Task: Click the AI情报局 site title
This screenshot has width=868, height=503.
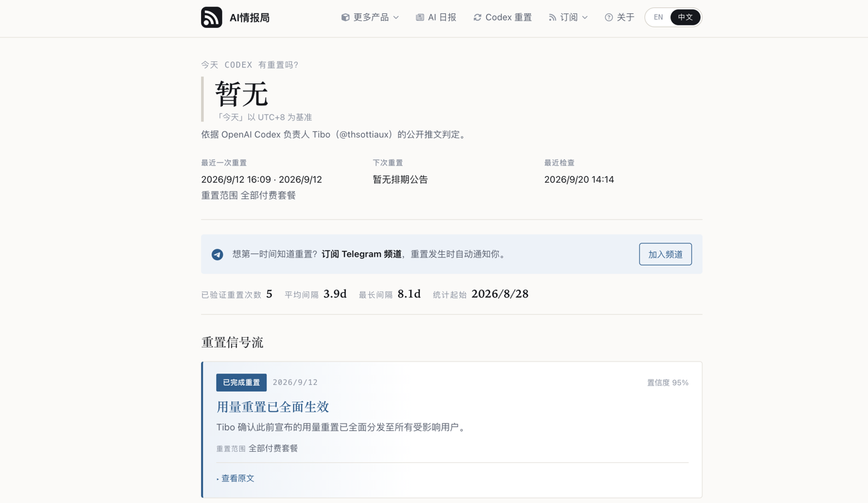Action: click(250, 17)
